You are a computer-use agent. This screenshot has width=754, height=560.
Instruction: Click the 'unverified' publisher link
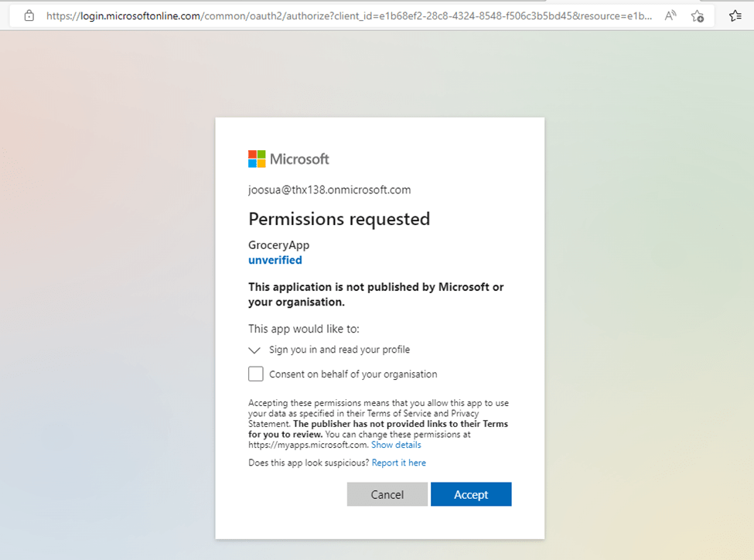pyautogui.click(x=275, y=260)
